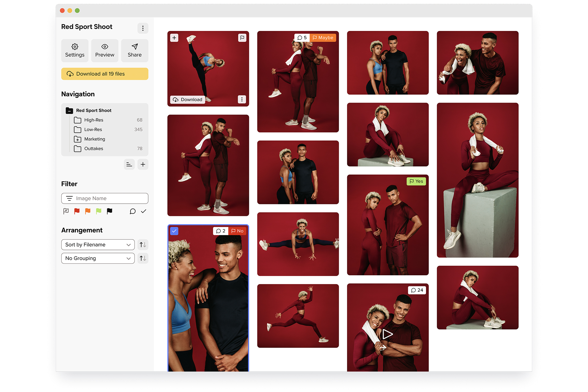588x392 pixels.
Task: Uncheck the selected close-up photo checkbox
Action: coord(174,231)
